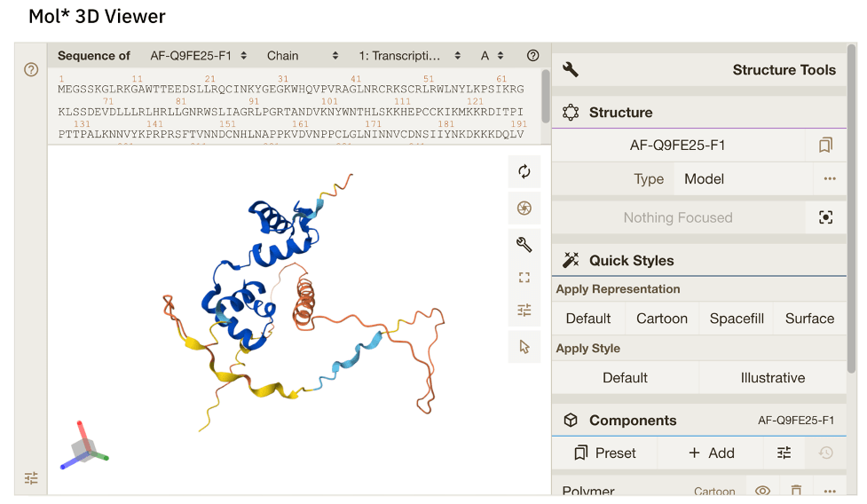This screenshot has height=504, width=867.
Task: Open viewport settings sliders icon
Action: click(524, 310)
